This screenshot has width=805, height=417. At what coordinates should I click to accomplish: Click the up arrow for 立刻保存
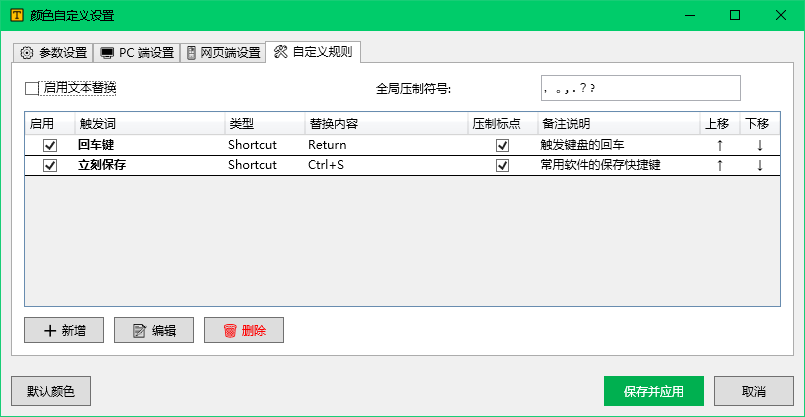pyautogui.click(x=719, y=165)
